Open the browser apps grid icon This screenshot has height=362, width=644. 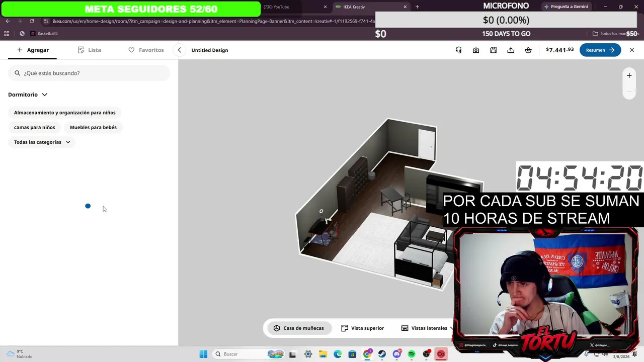(x=7, y=34)
